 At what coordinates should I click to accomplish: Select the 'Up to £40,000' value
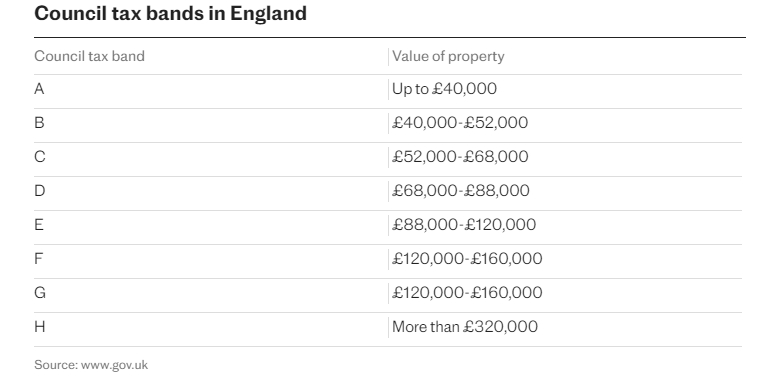click(x=444, y=89)
